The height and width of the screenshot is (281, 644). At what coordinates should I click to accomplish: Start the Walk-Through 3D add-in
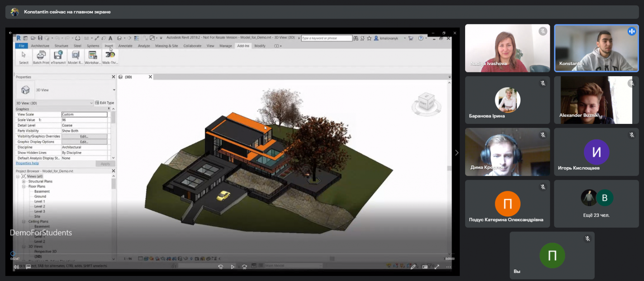[110, 57]
